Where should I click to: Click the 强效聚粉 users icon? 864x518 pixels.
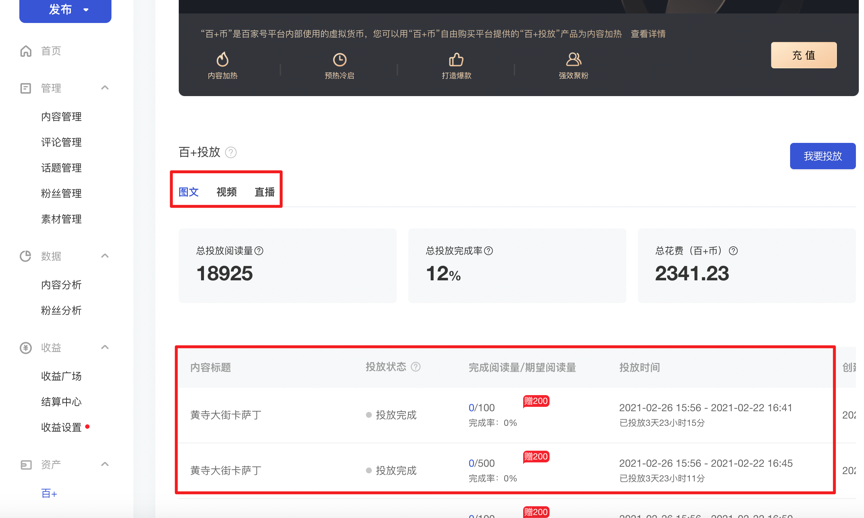point(574,59)
